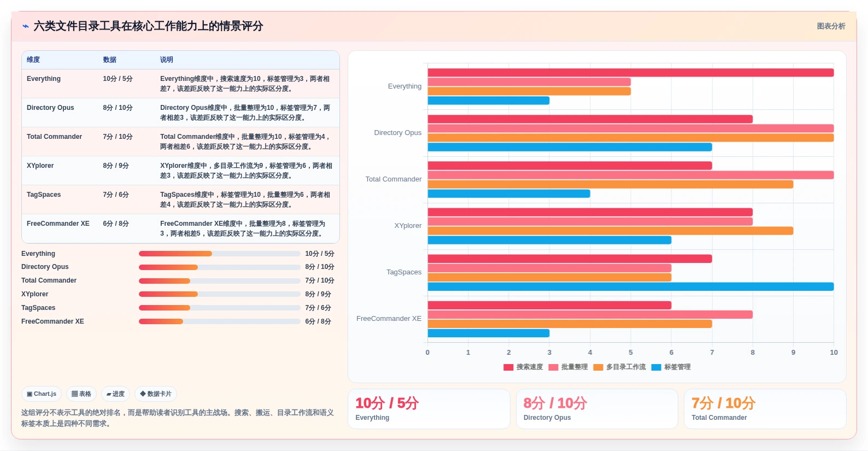868x451 pixels.
Task: Click the footnote paragraph starting 这组评分不表示
Action: tap(178, 418)
